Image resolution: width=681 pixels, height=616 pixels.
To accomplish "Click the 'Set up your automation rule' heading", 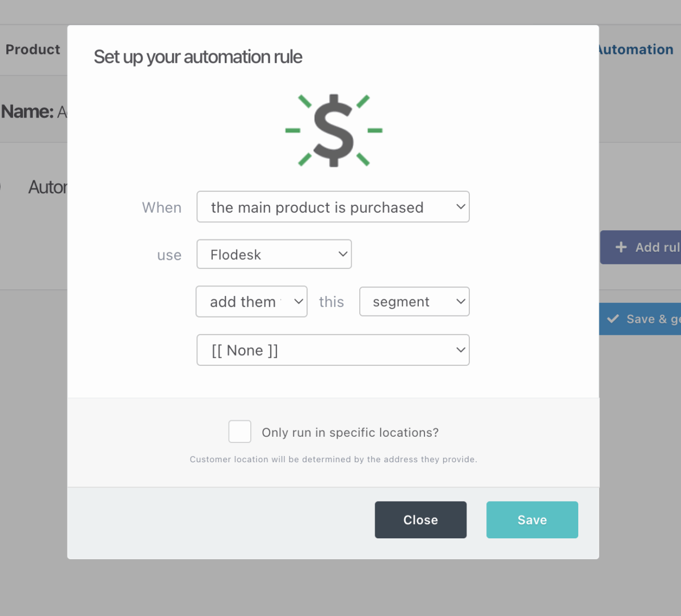I will (197, 57).
